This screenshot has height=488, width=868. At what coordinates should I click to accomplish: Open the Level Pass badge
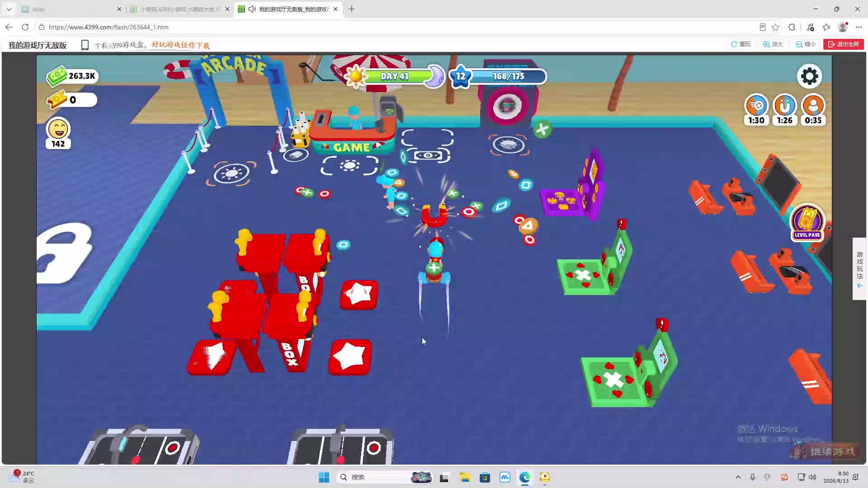tap(807, 222)
